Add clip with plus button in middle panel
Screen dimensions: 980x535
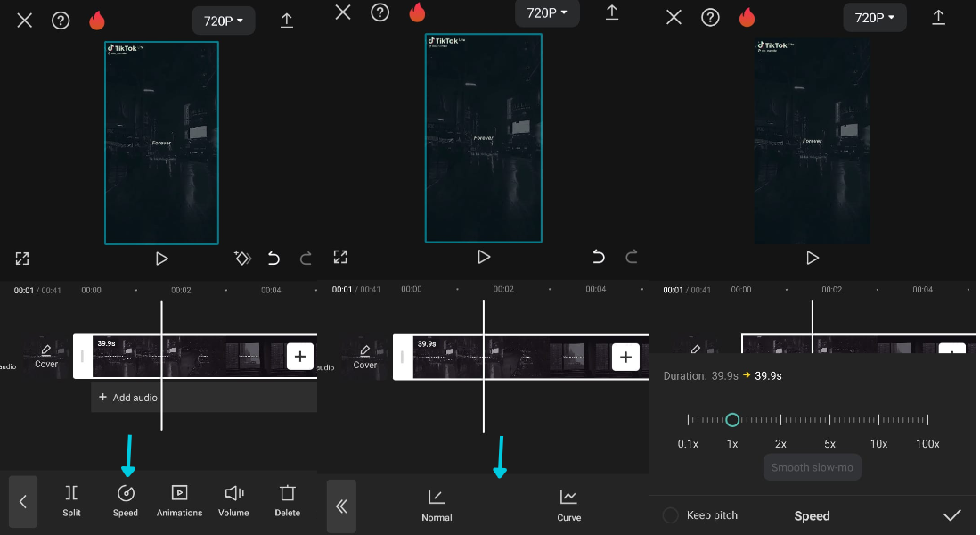(625, 358)
